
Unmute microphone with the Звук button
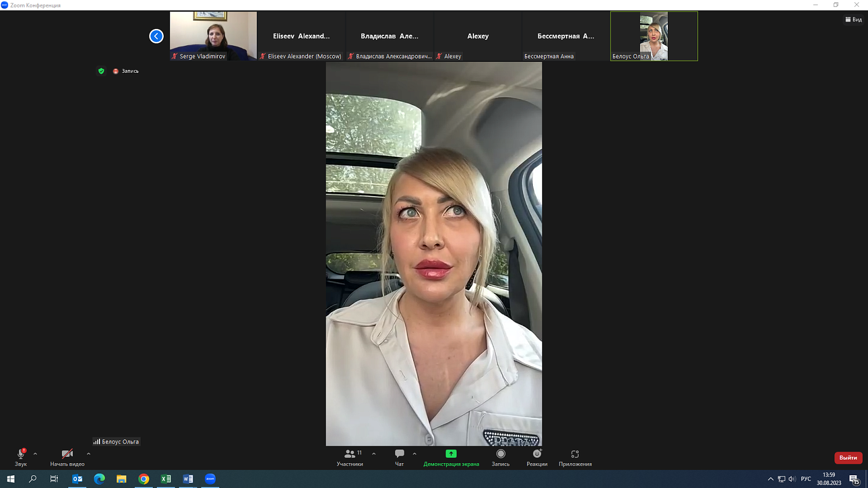[x=21, y=457]
